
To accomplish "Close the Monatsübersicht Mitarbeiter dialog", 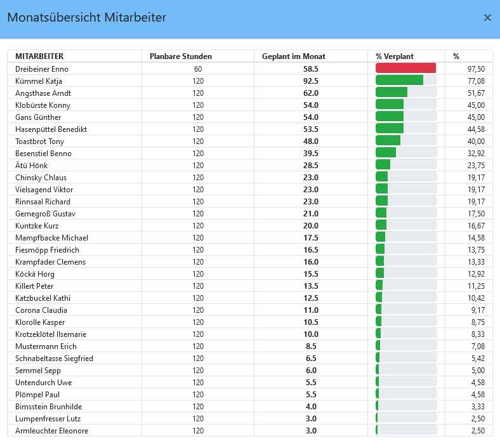I will tap(487, 18).
